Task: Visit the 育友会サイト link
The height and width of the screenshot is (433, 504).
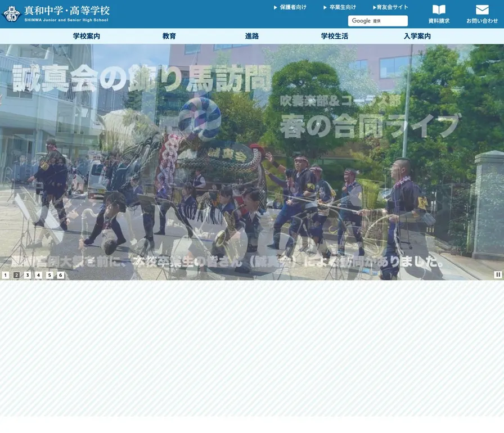Action: 390,7
